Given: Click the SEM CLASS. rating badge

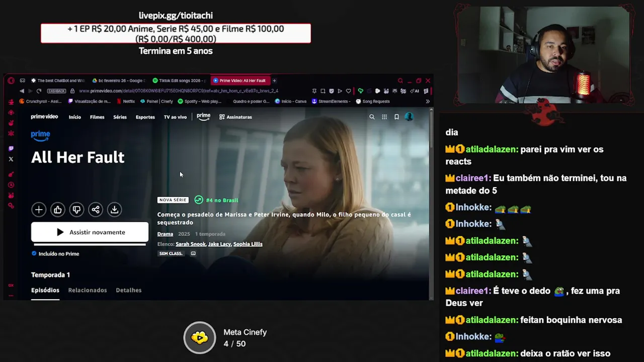Looking at the screenshot, I should (x=171, y=253).
